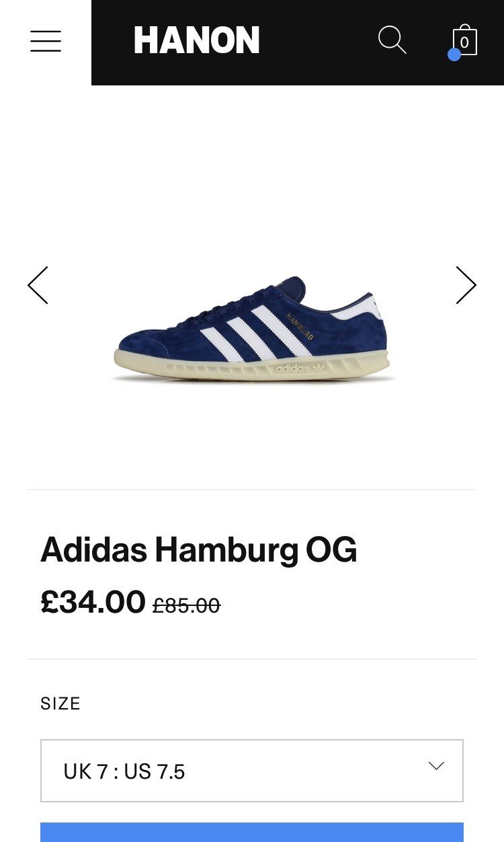Click the blue dot badge on the bag
The width and height of the screenshot is (504, 842).
(454, 54)
